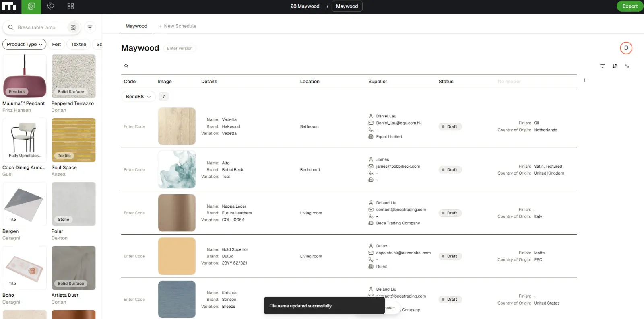Click the Nappa Leder leather swatch
This screenshot has height=319, width=644.
click(177, 213)
